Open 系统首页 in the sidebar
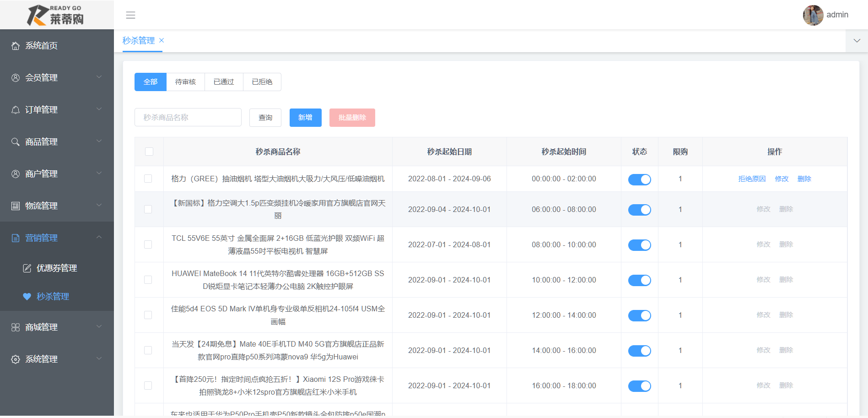868x418 pixels. tap(57, 46)
